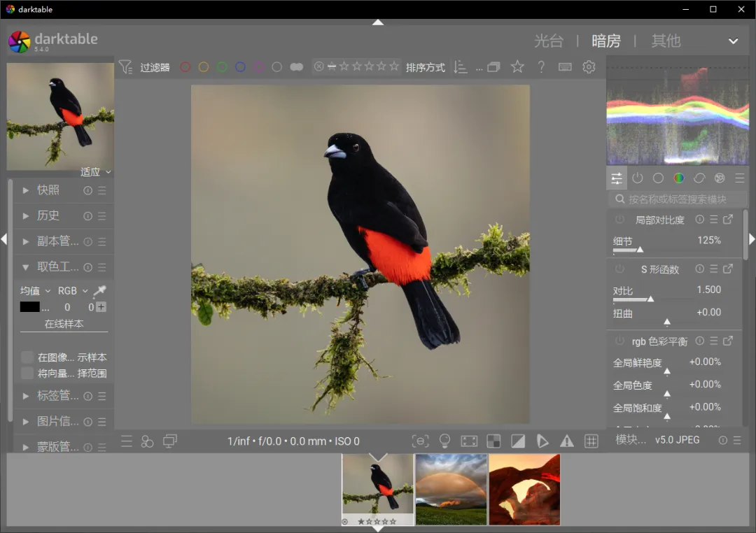Viewport: 756px width, 533px height.
Task: Open second darkroom window icon
Action: point(169,441)
